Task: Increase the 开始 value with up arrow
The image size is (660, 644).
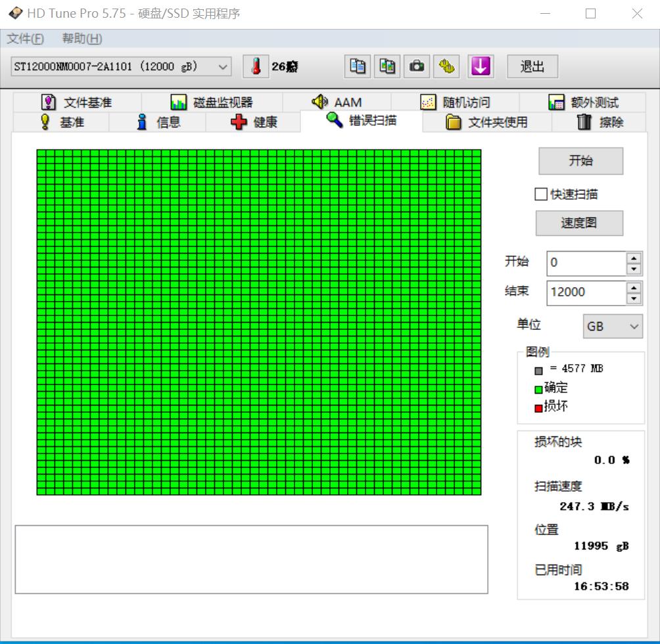Action: [634, 258]
